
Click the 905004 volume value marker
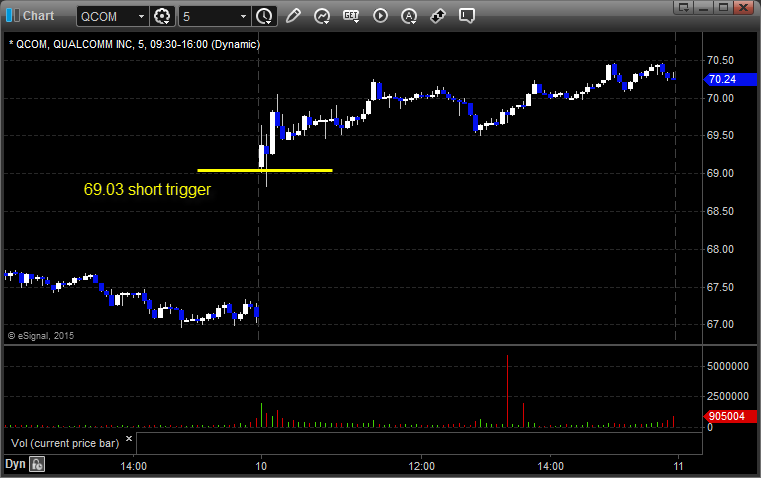729,416
